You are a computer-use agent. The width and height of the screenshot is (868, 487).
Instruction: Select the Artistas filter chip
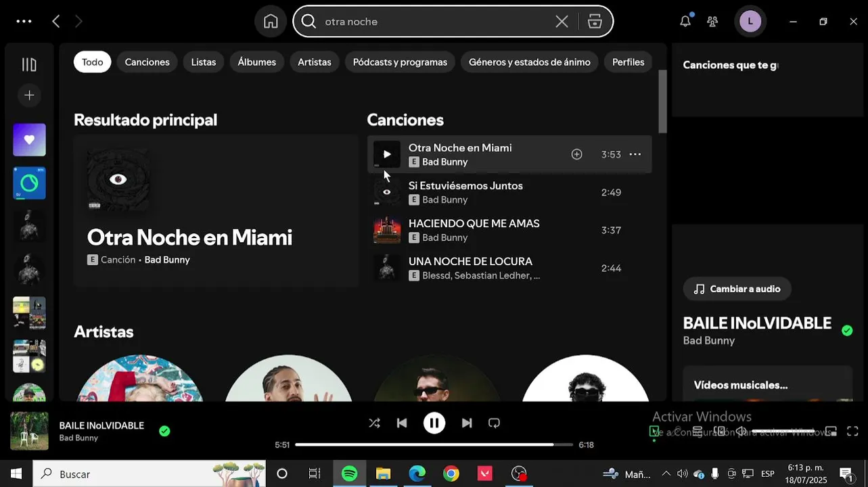click(x=315, y=62)
